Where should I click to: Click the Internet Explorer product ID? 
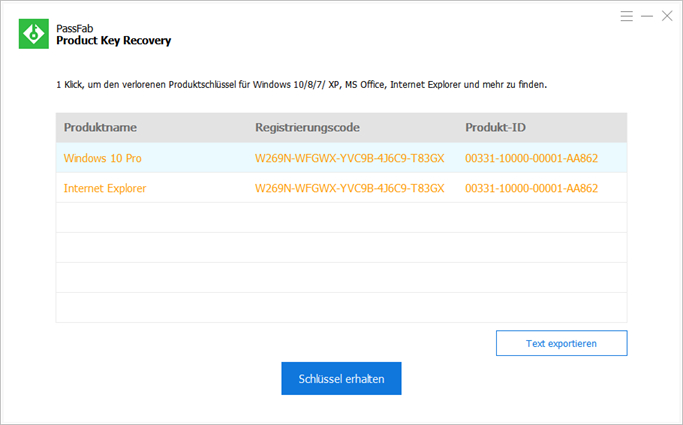coord(531,188)
